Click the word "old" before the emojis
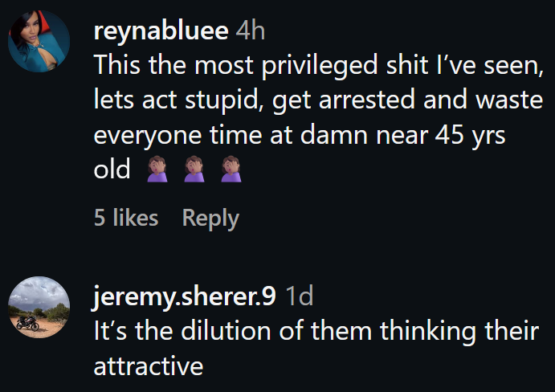This screenshot has height=392, width=555. pos(112,171)
